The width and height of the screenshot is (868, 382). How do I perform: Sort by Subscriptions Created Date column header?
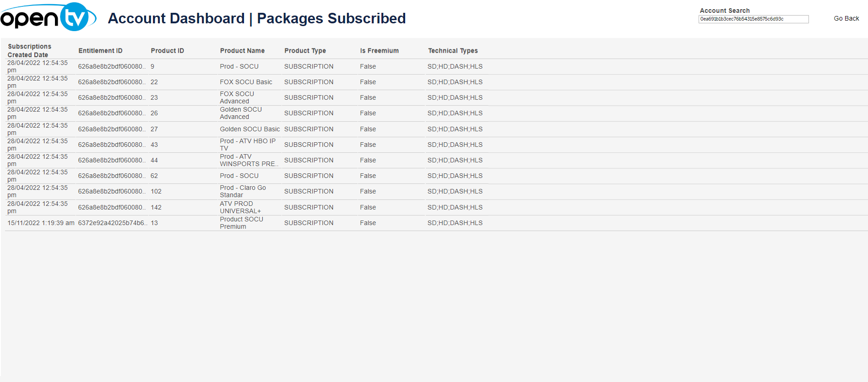click(29, 50)
